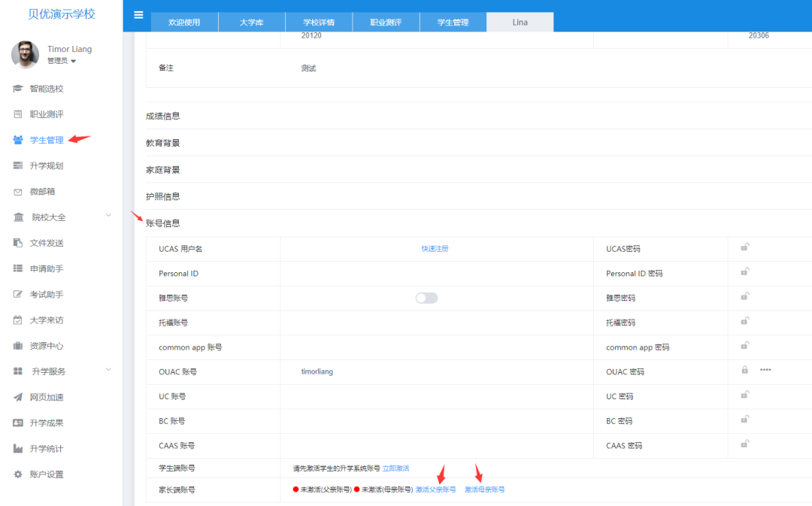This screenshot has width=812, height=506.
Task: Click the 文件发送 file icon
Action: tap(18, 243)
